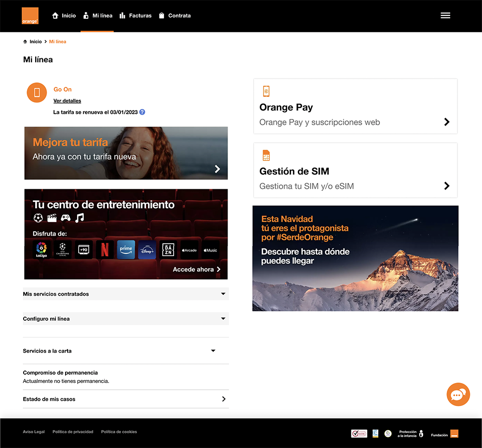Select the Prime Video icon
This screenshot has height=448, width=482.
[x=126, y=250]
